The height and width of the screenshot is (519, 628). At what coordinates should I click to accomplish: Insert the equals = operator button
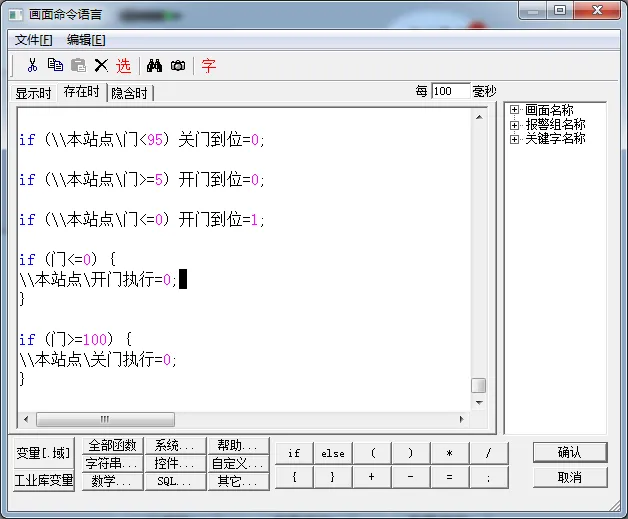pyautogui.click(x=450, y=477)
